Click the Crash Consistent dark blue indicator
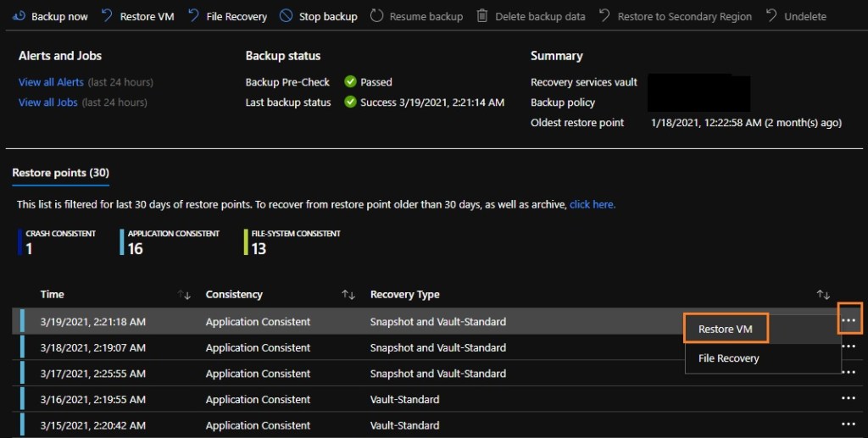868x438 pixels. [20, 242]
